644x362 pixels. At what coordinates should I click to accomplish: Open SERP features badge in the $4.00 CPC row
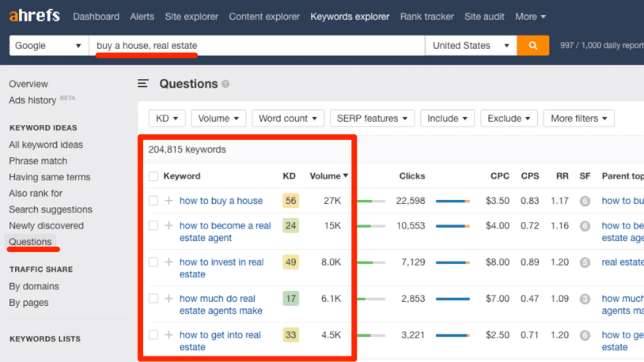[x=585, y=226]
